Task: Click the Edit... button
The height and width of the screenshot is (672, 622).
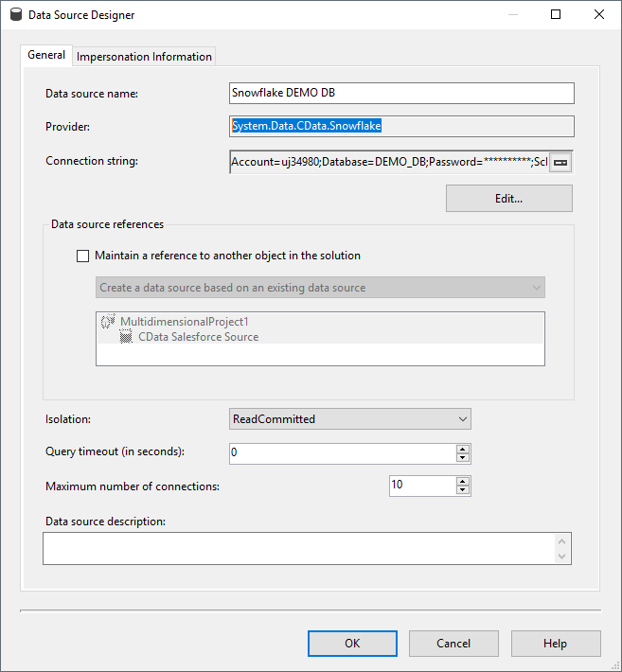Action: tap(508, 199)
